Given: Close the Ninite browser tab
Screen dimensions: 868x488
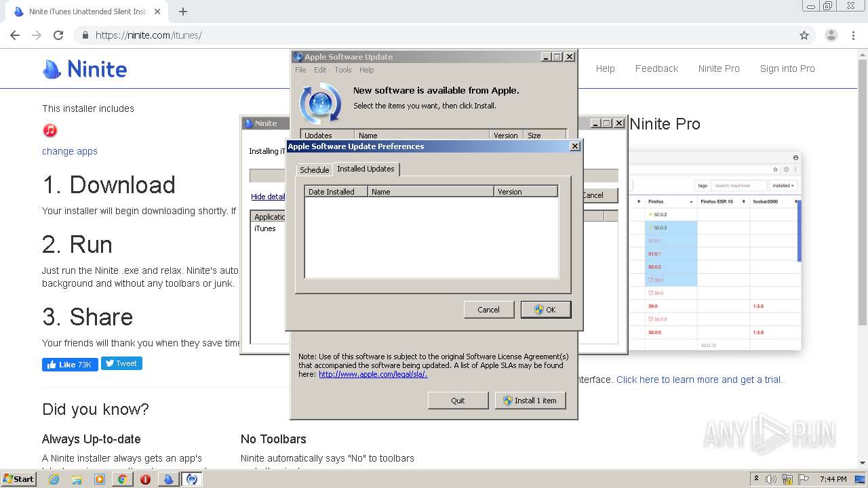Looking at the screenshot, I should point(157,12).
